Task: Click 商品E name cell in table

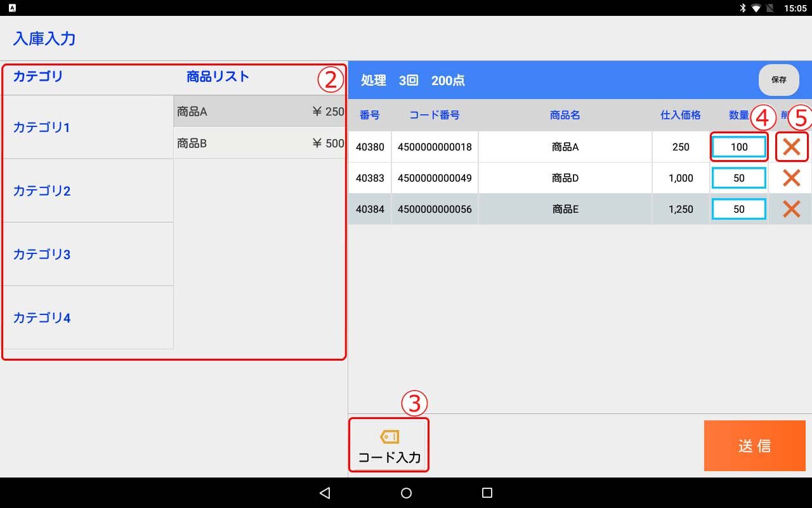Action: coord(565,209)
